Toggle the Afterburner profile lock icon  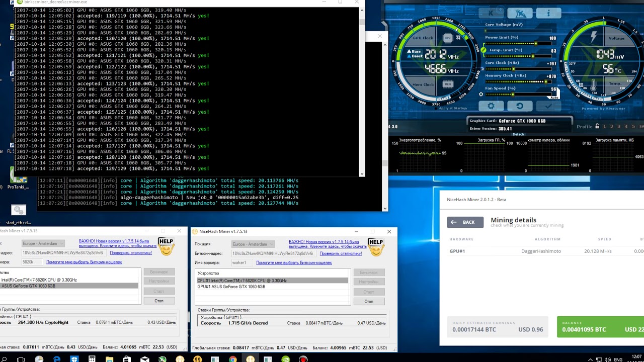tap(597, 126)
